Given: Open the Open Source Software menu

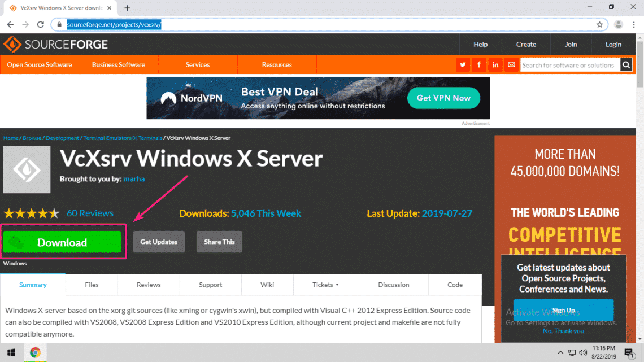Looking at the screenshot, I should 40,65.
